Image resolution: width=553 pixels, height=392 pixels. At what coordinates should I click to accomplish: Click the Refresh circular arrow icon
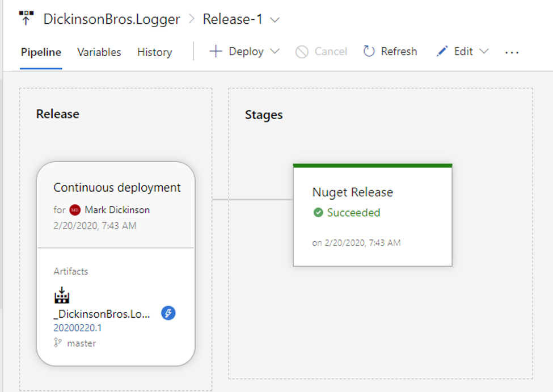(x=369, y=52)
